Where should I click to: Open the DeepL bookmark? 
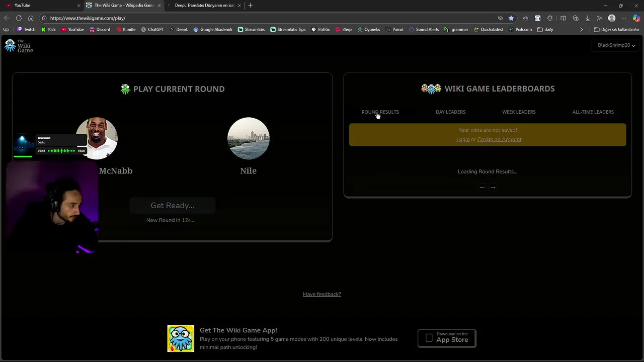click(x=178, y=30)
